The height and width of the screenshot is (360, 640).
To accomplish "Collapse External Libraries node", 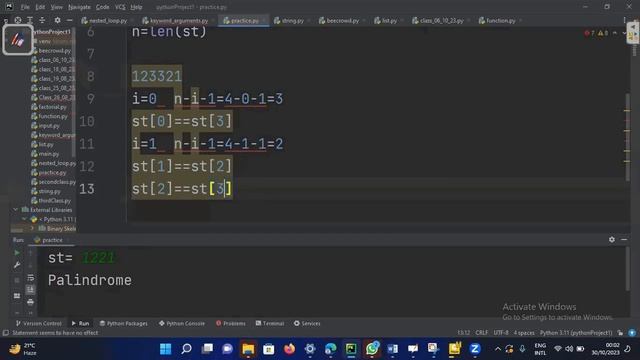I will (x=16, y=210).
